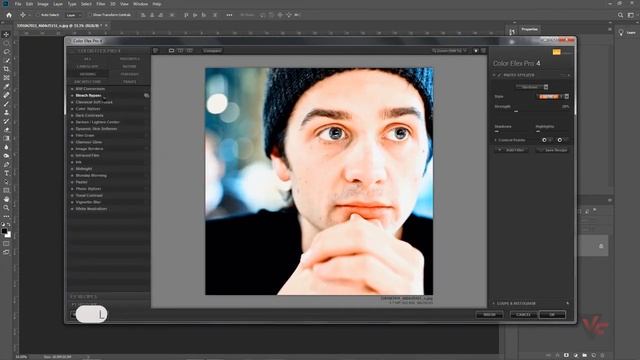Select the Architecture category tab
640x360 pixels.
point(87,82)
